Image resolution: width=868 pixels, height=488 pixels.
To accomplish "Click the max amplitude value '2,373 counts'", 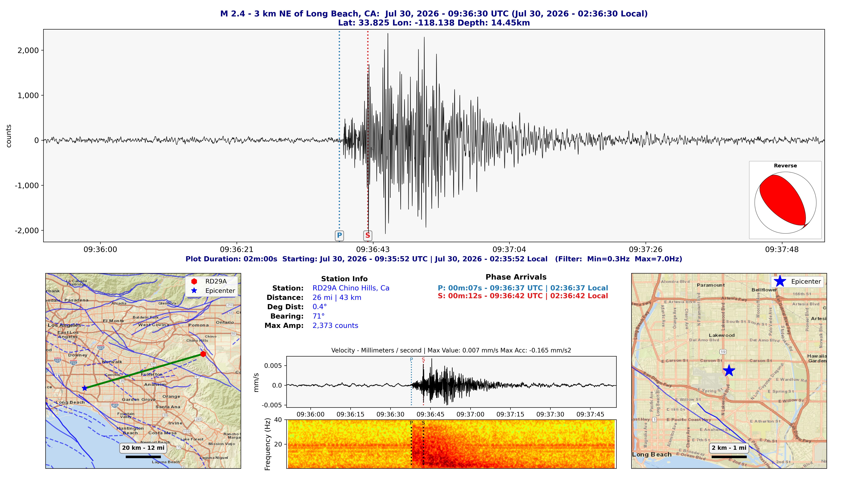I will click(335, 326).
